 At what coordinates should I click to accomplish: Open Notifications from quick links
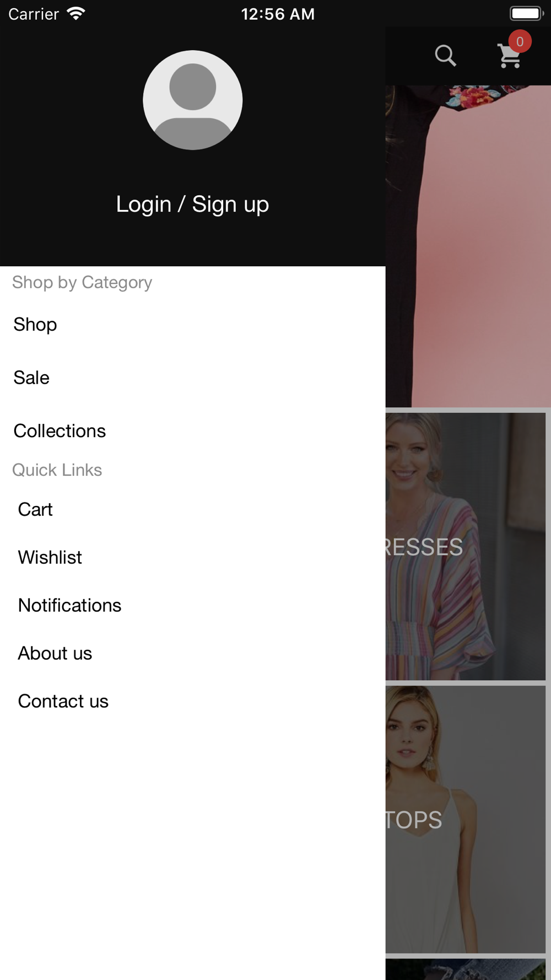(x=193, y=605)
